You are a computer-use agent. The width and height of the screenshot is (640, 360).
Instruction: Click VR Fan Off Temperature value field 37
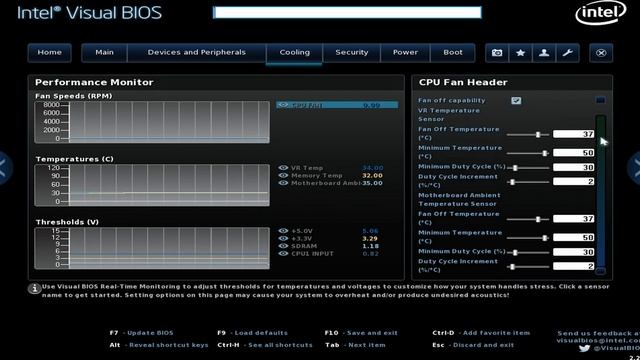573,134
